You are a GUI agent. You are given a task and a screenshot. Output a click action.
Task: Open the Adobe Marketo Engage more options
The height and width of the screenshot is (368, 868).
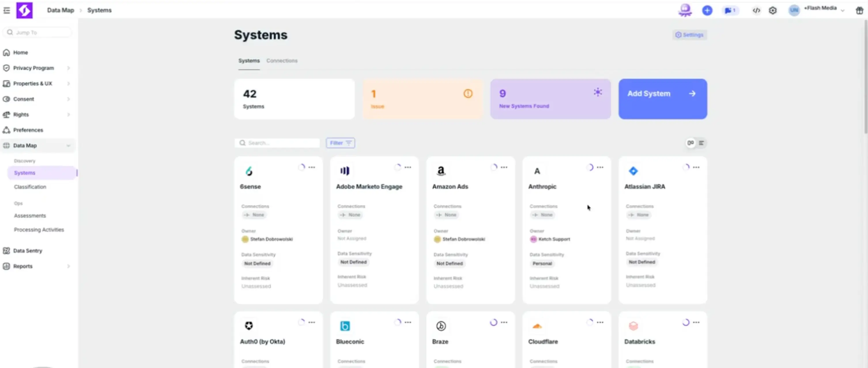408,167
